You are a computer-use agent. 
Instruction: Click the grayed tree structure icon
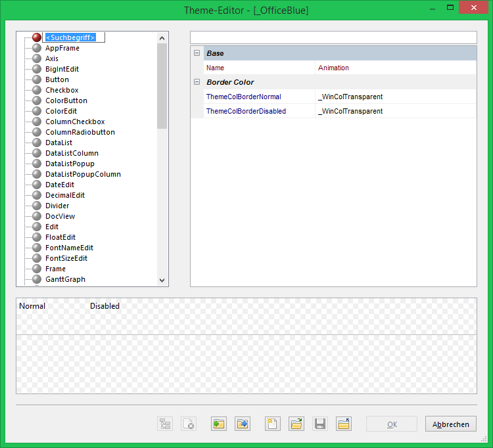(165, 424)
